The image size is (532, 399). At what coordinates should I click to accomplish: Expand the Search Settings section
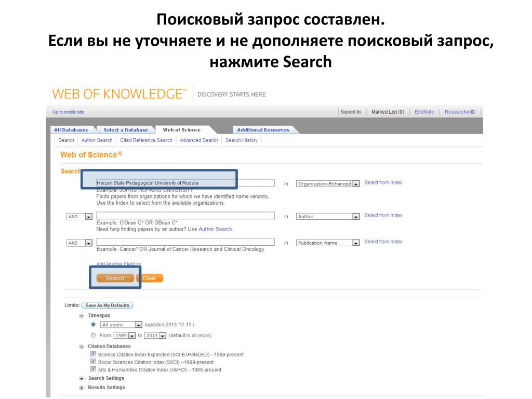click(82, 378)
